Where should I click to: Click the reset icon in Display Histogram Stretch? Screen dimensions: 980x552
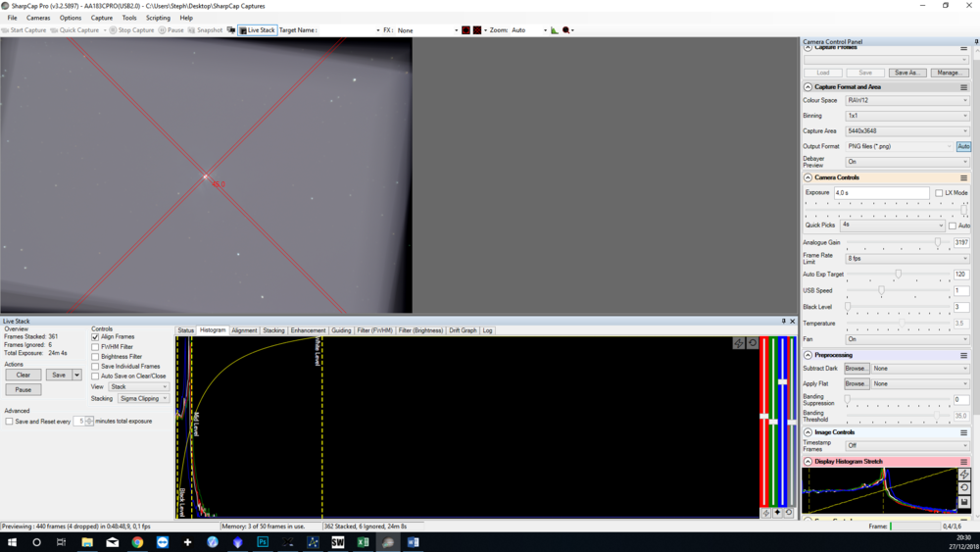coord(963,488)
